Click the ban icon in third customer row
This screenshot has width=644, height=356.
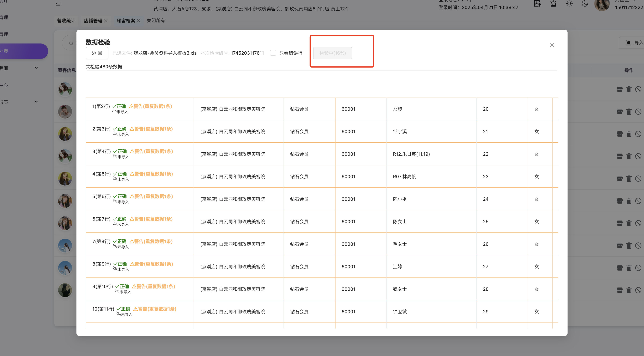tap(638, 134)
